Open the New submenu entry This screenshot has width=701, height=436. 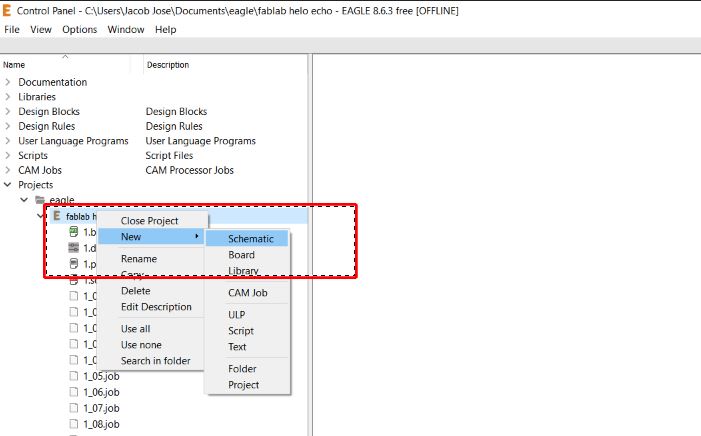coord(151,237)
